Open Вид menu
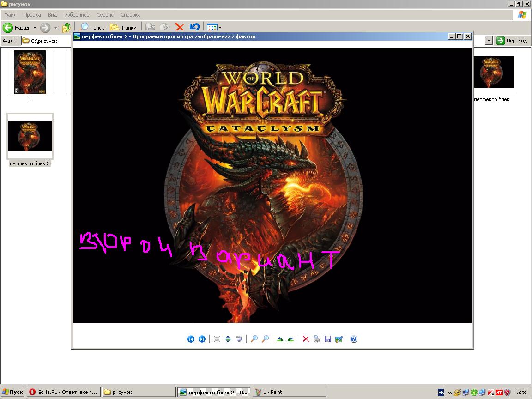 pyautogui.click(x=52, y=15)
